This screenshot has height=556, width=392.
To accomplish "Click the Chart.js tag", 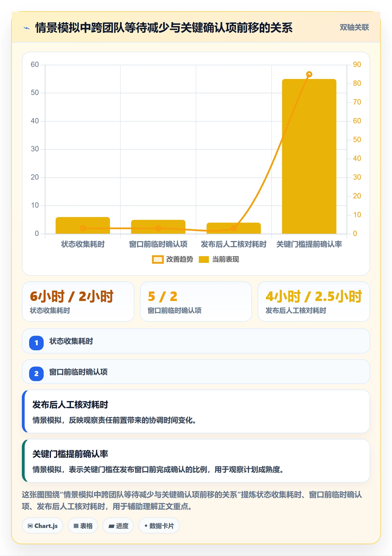I will click(x=43, y=526).
